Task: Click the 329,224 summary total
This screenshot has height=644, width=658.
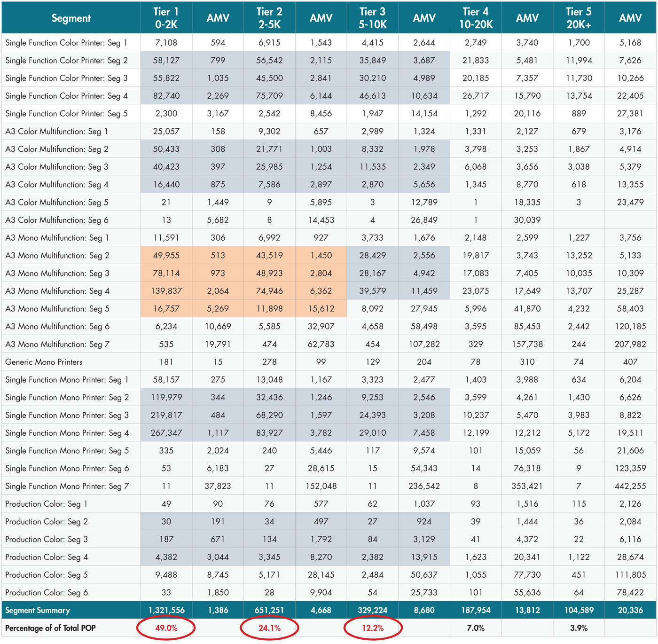Action: pos(373,611)
